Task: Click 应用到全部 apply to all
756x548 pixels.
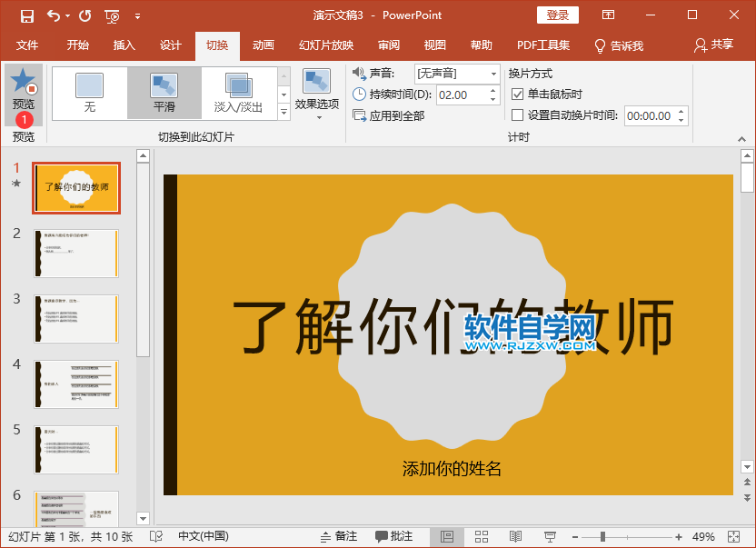Action: point(389,115)
